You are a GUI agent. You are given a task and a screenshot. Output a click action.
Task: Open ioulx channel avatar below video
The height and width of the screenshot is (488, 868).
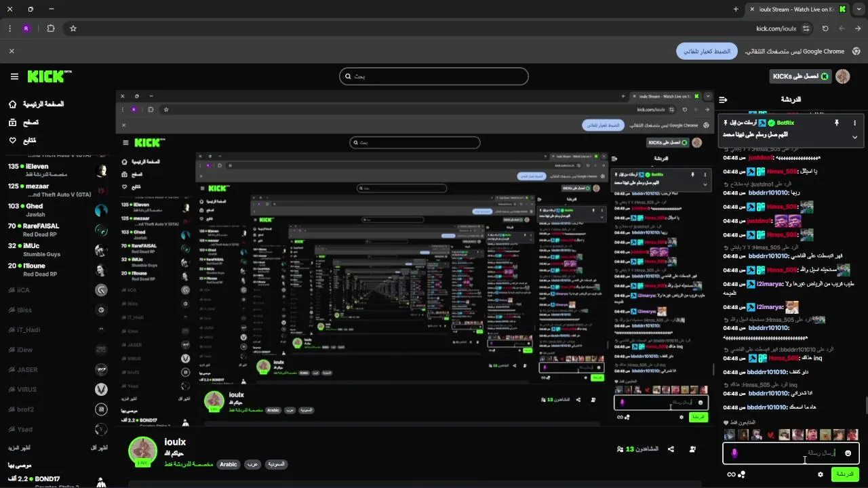[143, 451]
